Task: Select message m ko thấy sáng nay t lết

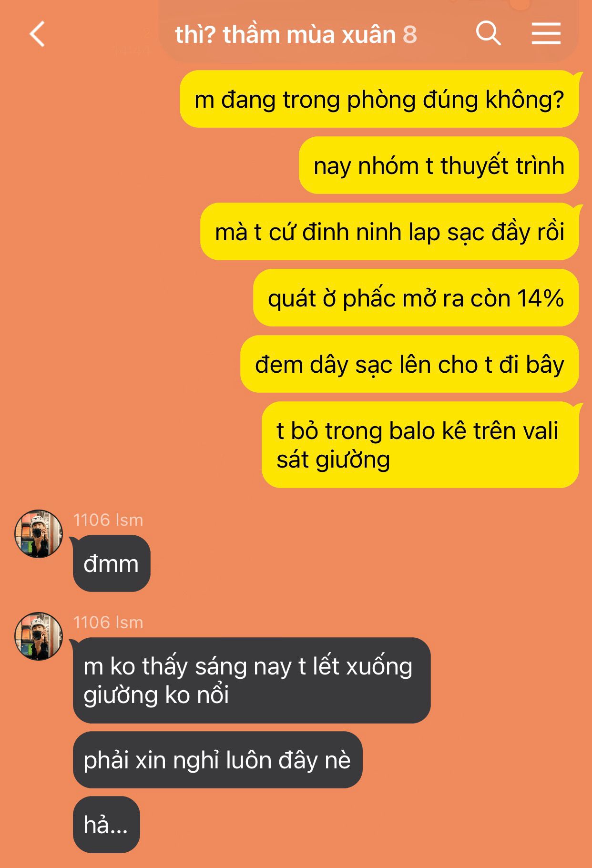Action: 252,680
